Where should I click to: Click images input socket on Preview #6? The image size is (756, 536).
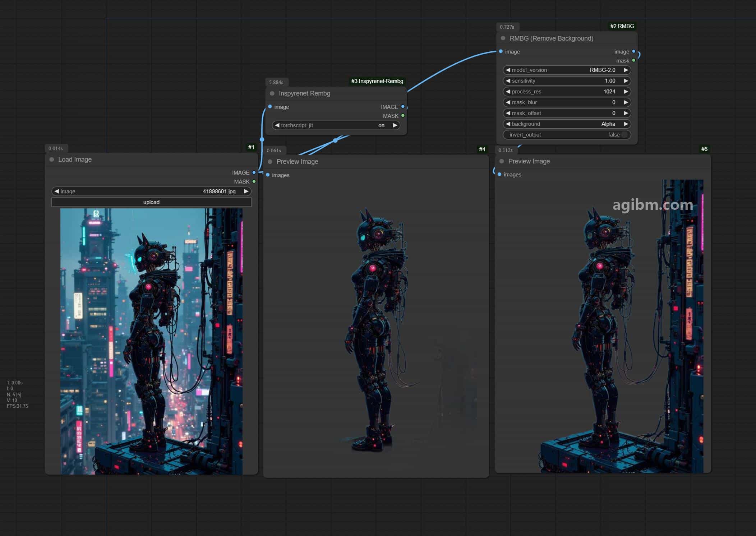(499, 174)
